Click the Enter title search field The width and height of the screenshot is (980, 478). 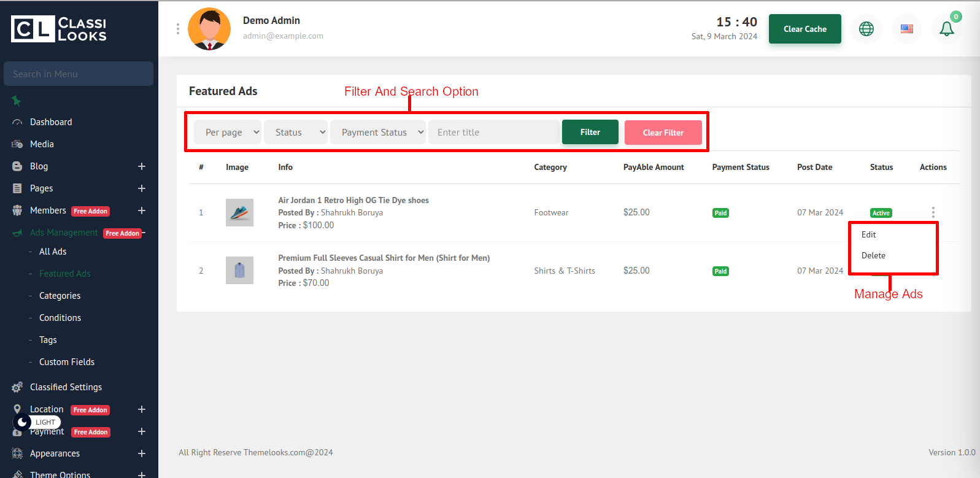click(x=493, y=133)
